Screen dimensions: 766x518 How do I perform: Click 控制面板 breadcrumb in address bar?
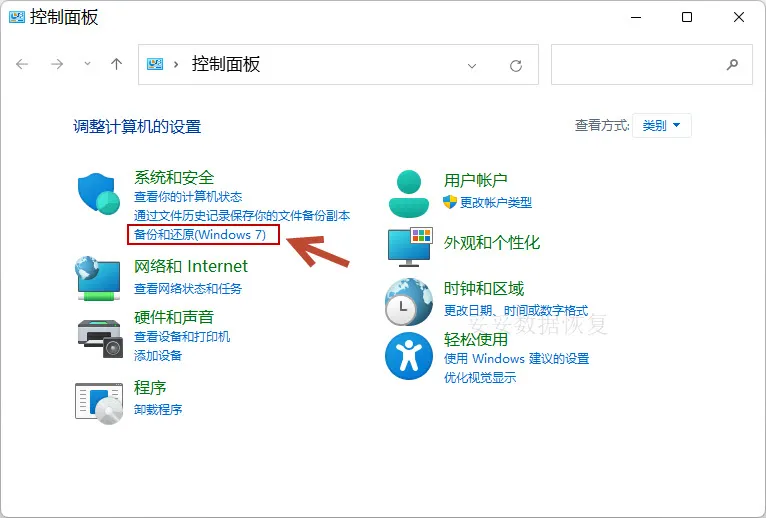226,64
